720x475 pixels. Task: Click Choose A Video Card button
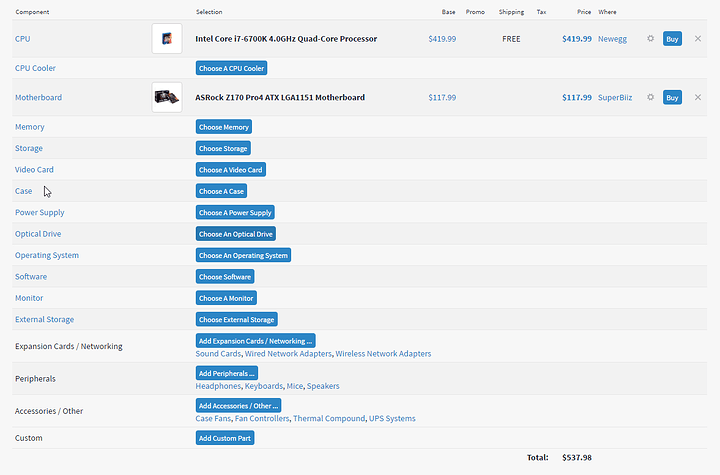[x=231, y=170]
